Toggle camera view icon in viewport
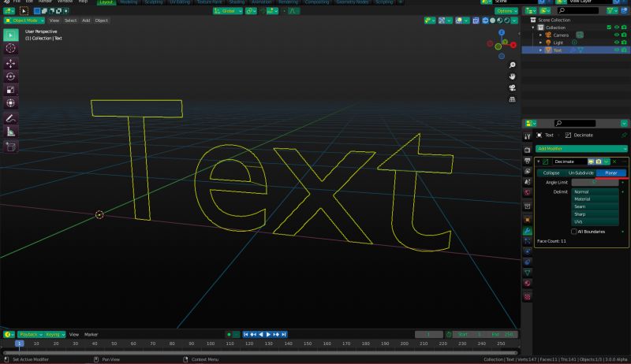The height and width of the screenshot is (364, 631). pyautogui.click(x=512, y=87)
